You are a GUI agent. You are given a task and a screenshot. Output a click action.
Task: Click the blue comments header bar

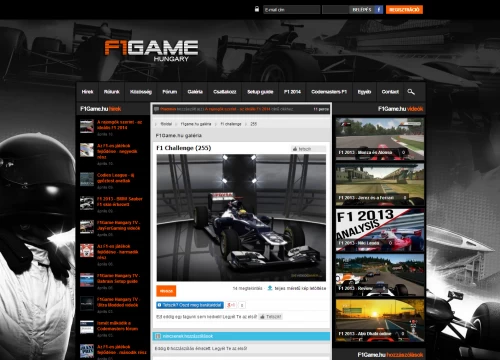pos(241,336)
